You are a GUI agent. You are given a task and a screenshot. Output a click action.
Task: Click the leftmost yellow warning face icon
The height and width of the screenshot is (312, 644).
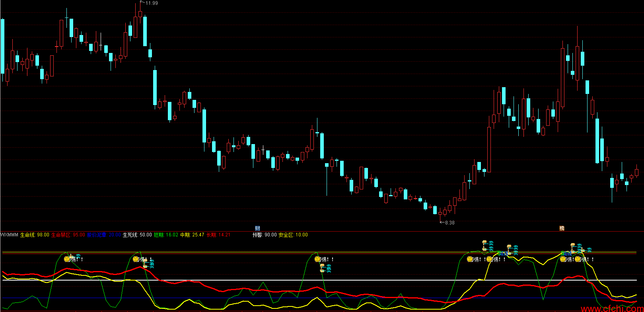click(x=67, y=259)
